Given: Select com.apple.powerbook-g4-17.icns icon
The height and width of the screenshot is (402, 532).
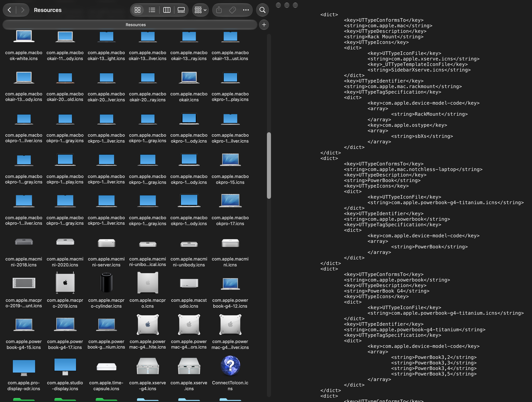Looking at the screenshot, I should [x=65, y=324].
